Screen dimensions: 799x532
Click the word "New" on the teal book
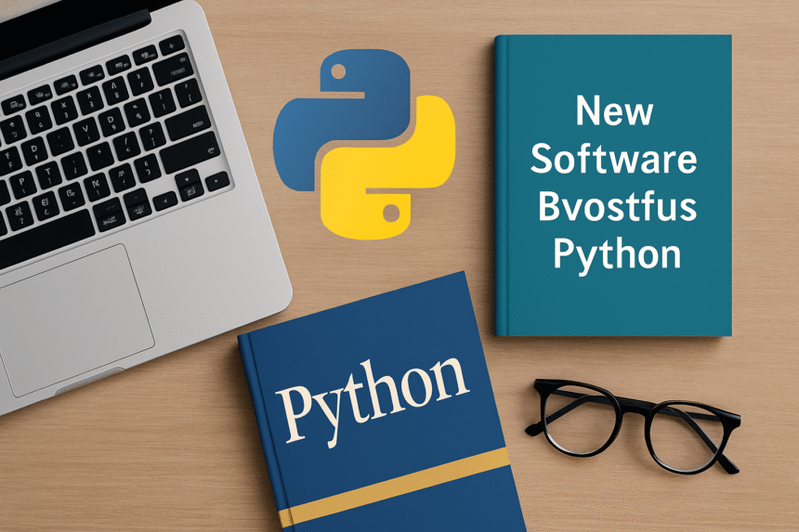[614, 112]
